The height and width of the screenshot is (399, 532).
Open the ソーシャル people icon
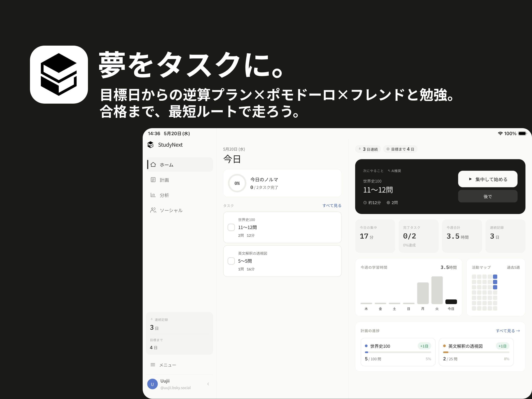coord(153,210)
